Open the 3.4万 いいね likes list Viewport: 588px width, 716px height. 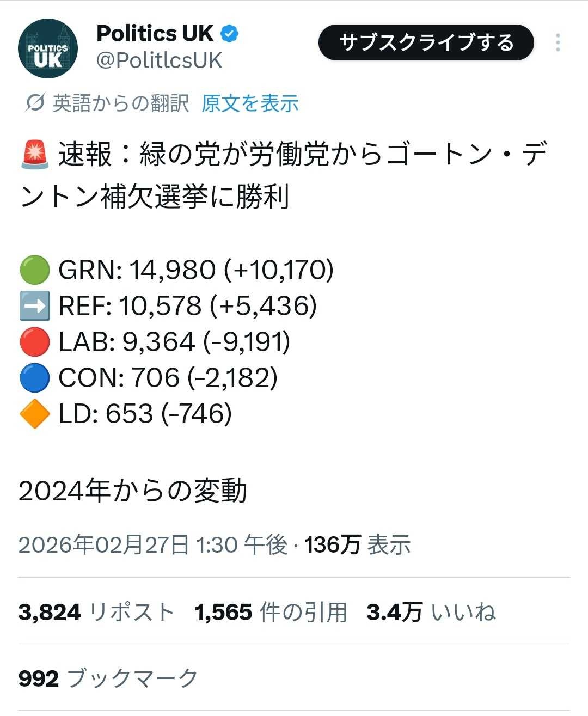pos(431,612)
